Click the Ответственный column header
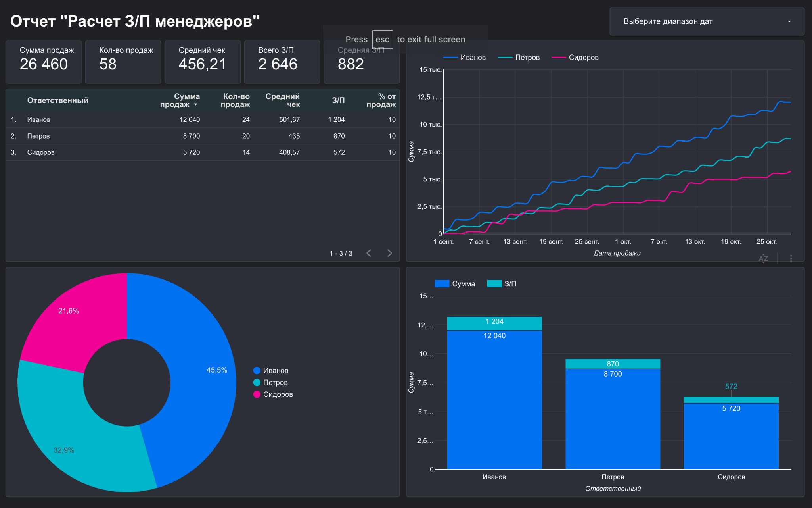The width and height of the screenshot is (812, 508). [x=58, y=100]
